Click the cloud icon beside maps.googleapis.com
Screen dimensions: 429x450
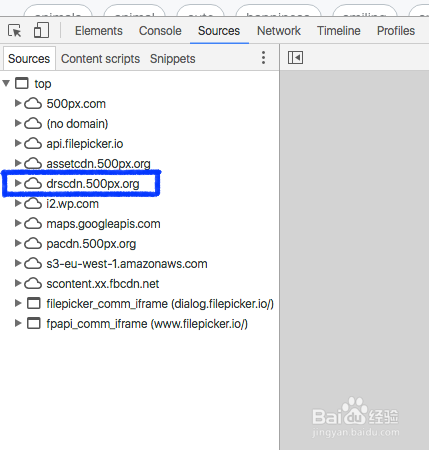coord(33,224)
